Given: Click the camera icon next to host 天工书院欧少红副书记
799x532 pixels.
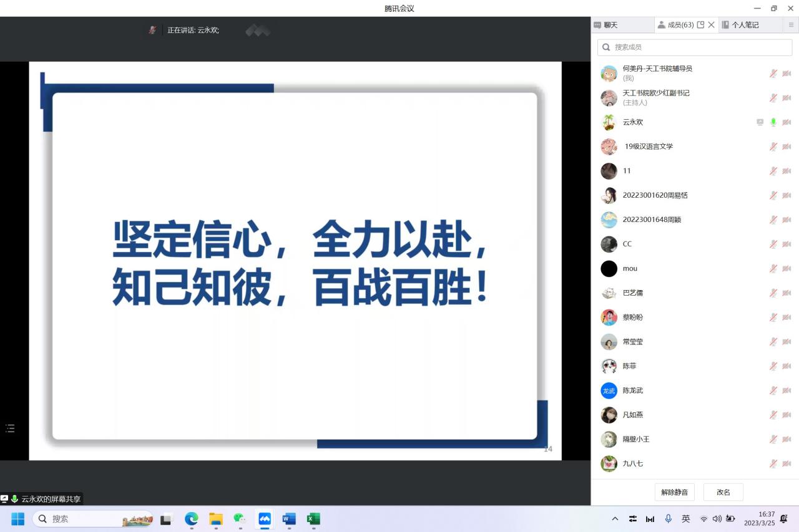Looking at the screenshot, I should (787, 98).
